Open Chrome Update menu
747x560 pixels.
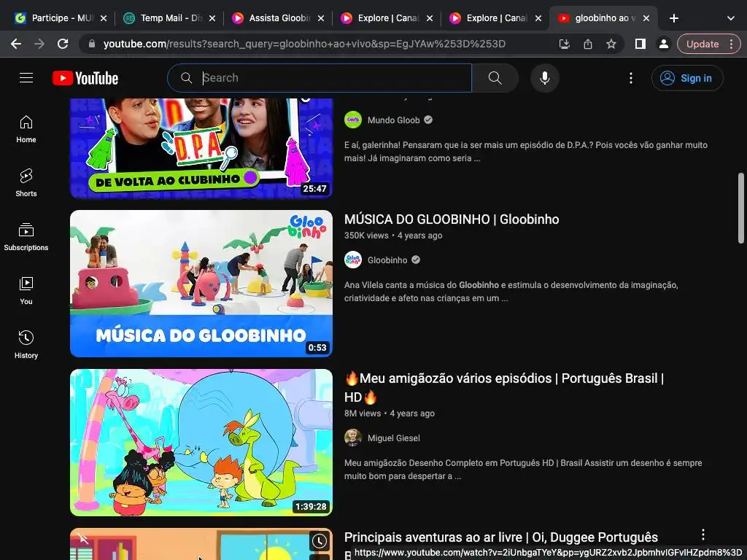point(708,44)
